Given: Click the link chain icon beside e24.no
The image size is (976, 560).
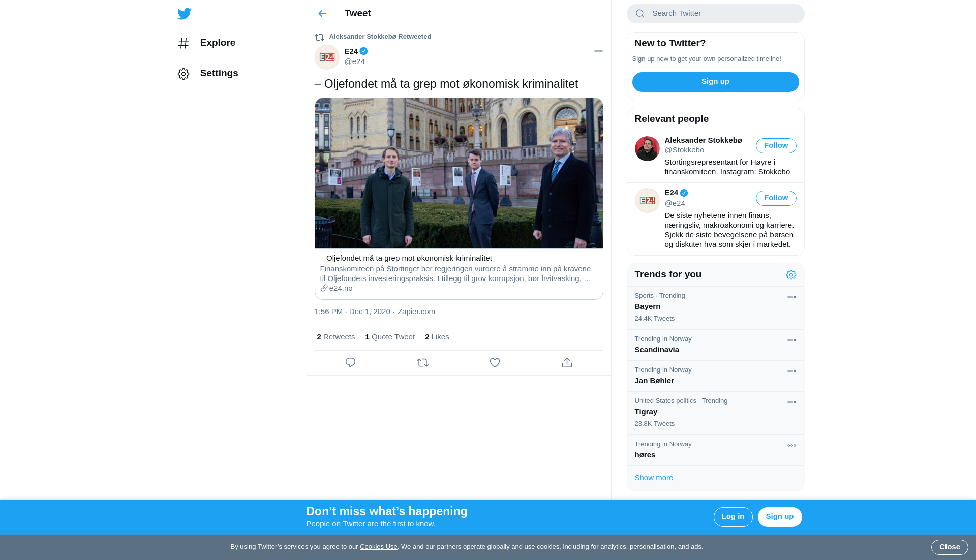Looking at the screenshot, I should tap(324, 288).
